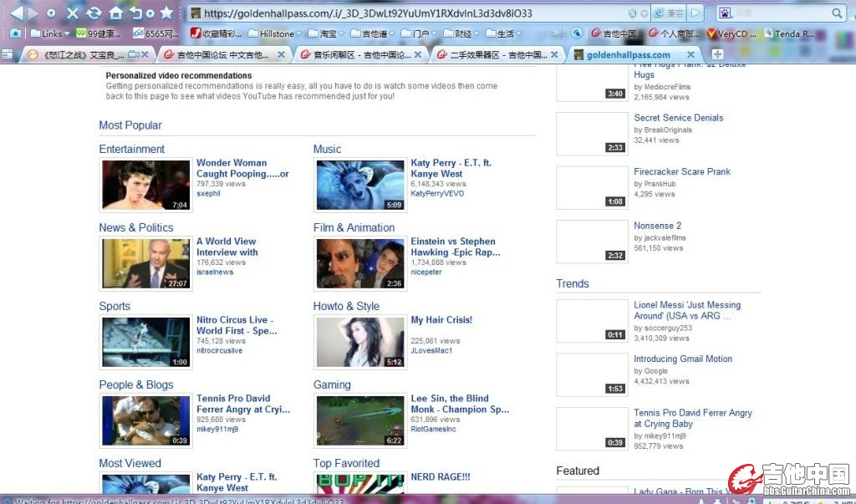Open the navigation history dropdown beside forward arrow
The height and width of the screenshot is (504, 856).
(51, 13)
